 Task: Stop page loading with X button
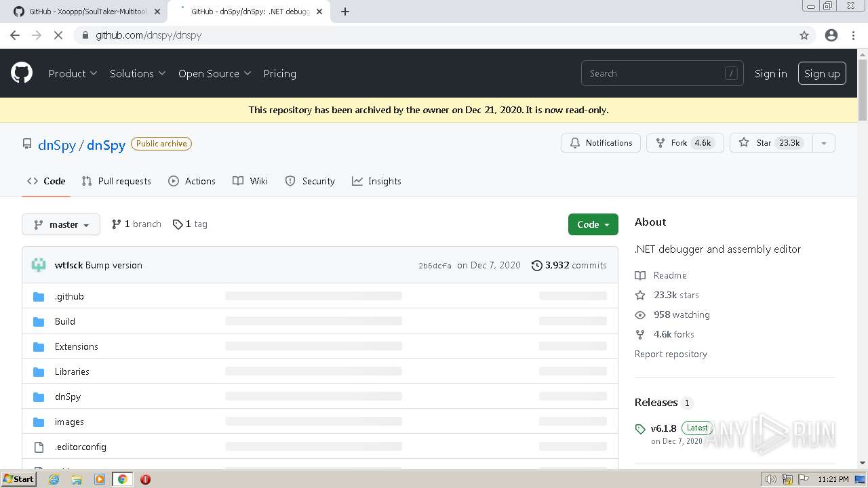(x=58, y=35)
